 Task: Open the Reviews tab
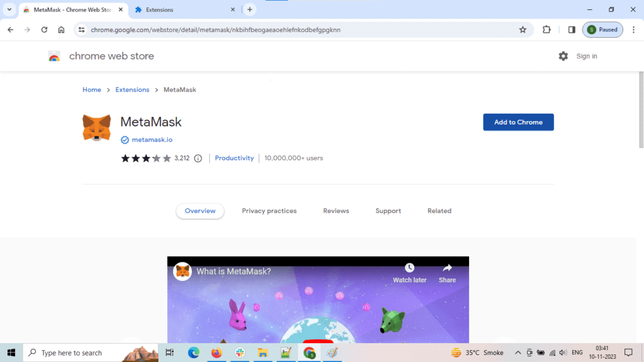[336, 211]
